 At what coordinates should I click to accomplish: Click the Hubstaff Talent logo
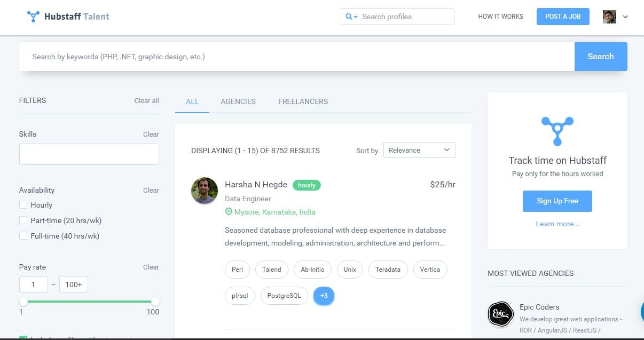(x=68, y=16)
